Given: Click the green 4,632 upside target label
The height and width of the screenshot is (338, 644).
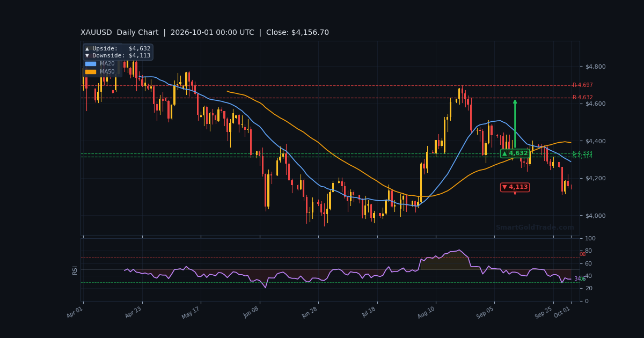Looking at the screenshot, I should (515, 153).
